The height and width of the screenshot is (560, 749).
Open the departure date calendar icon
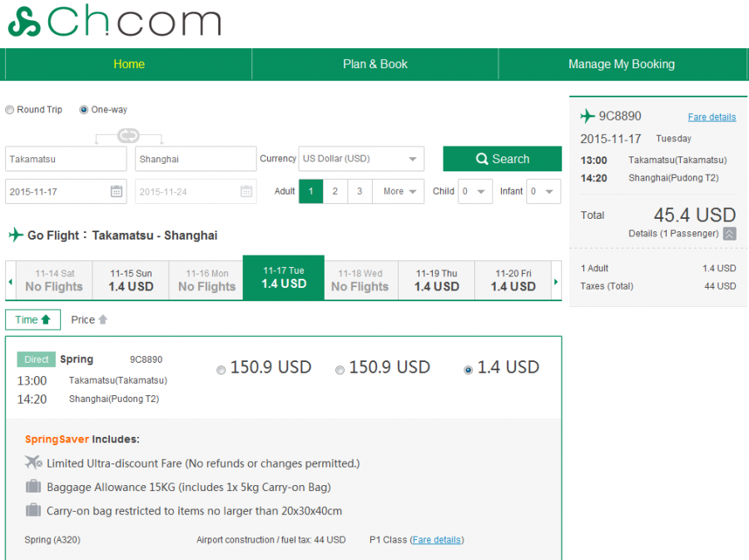coord(117,191)
